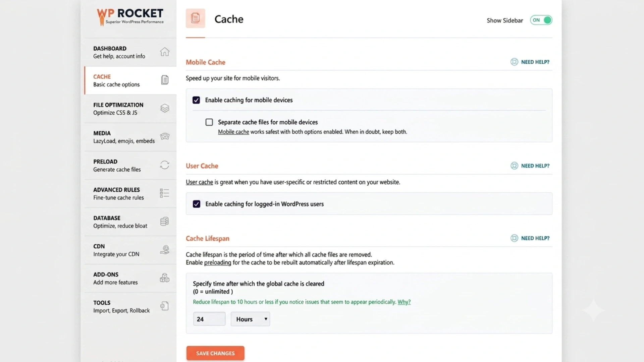Open the Hours lifespan unit dropdown
644x362 pixels.
point(250,319)
